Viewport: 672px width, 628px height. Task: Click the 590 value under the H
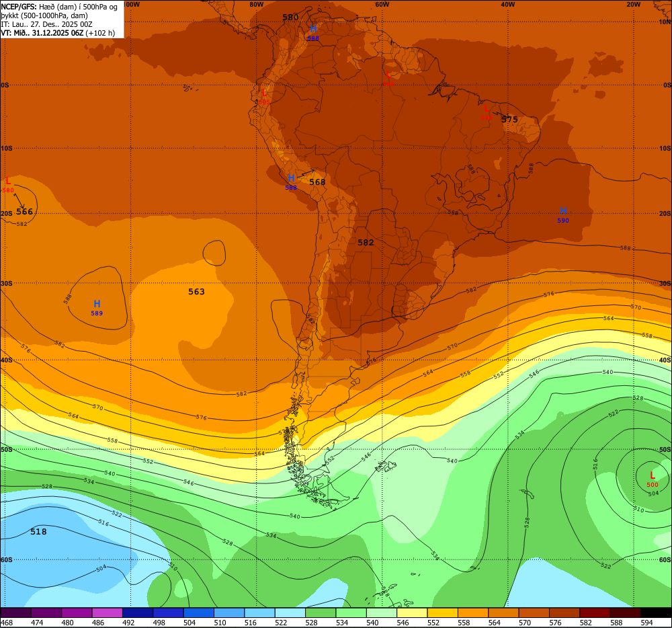(x=563, y=221)
